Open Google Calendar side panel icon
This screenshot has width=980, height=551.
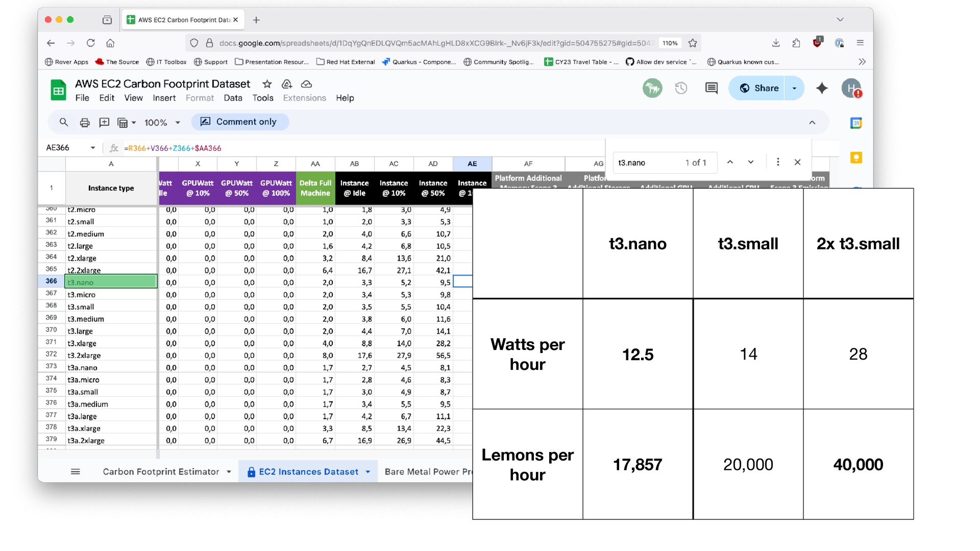click(856, 123)
